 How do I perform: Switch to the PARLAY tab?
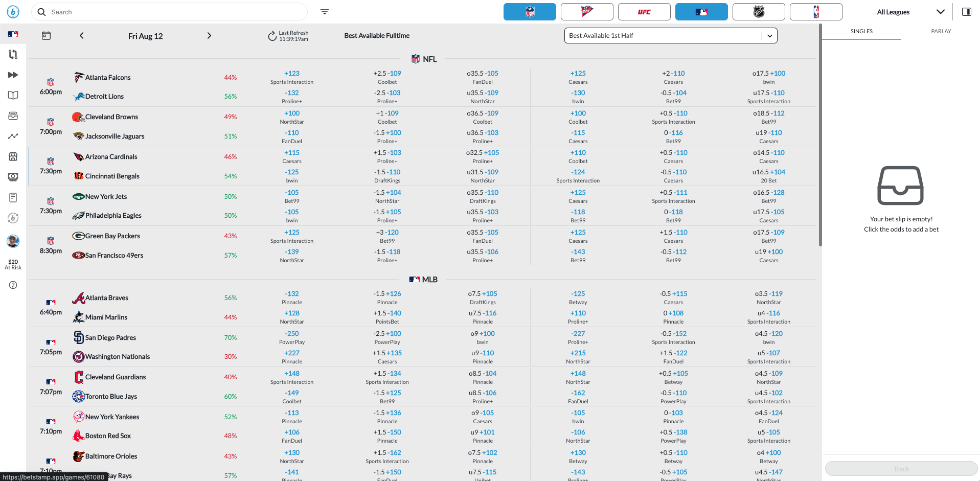click(941, 31)
